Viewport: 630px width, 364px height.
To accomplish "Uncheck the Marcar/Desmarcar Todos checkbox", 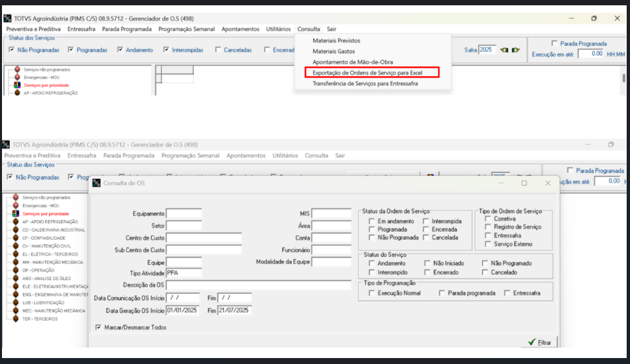I will (99, 328).
